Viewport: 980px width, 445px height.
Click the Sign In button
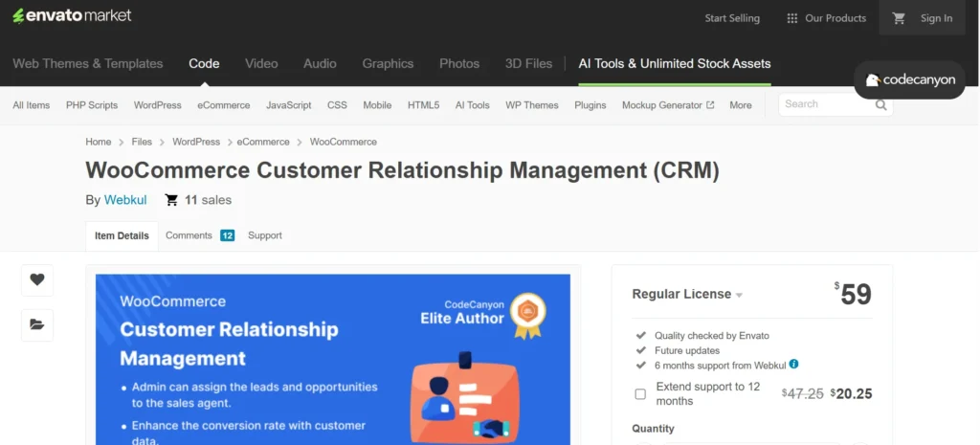(935, 18)
